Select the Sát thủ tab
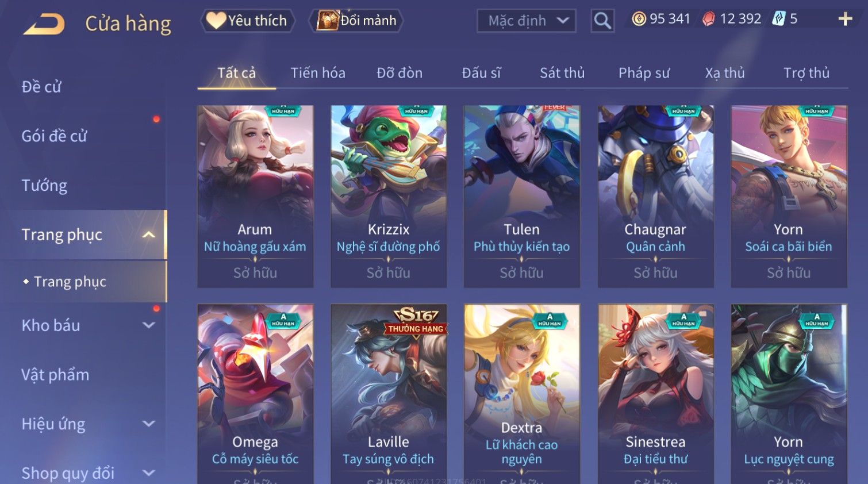 click(x=562, y=73)
